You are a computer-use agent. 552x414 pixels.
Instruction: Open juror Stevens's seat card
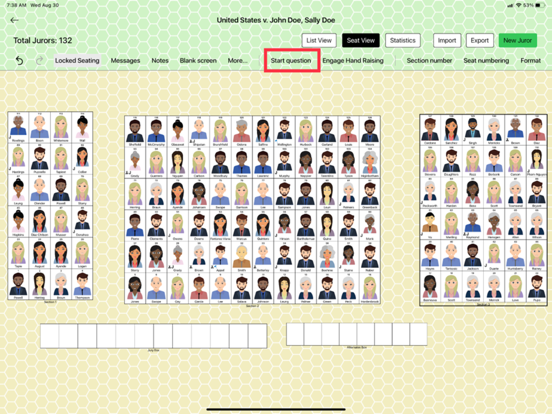(x=430, y=161)
